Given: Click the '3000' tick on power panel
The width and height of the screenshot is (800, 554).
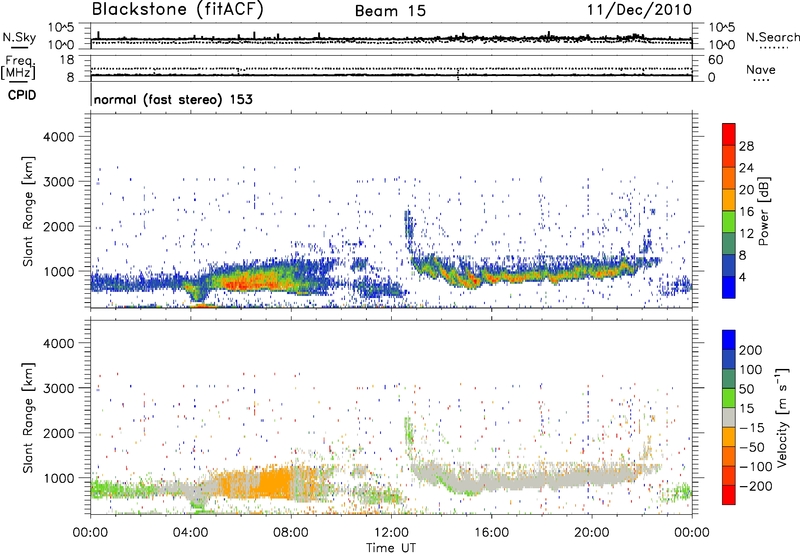Looking at the screenshot, I should [x=59, y=182].
